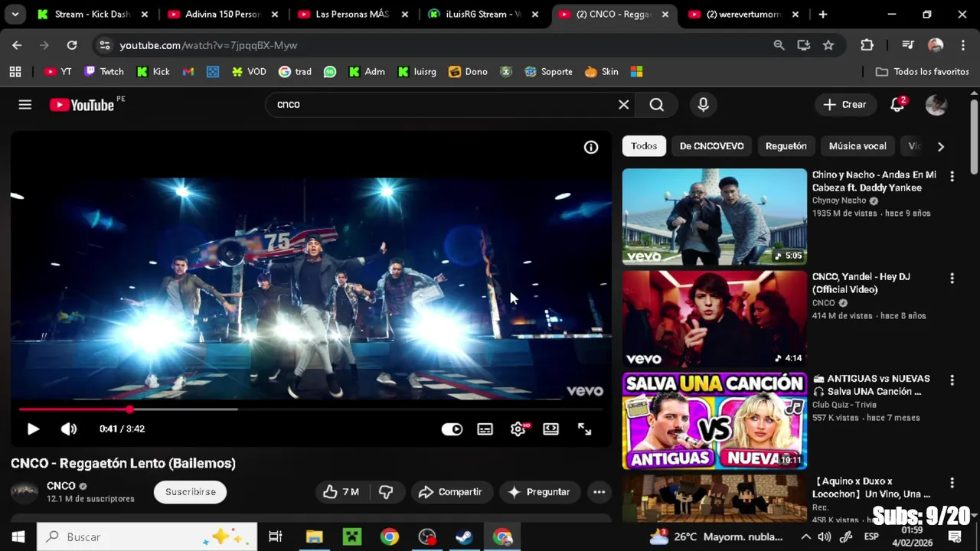The height and width of the screenshot is (551, 980).
Task: Switch to Adivina 150 Personas tab
Action: pyautogui.click(x=222, y=14)
